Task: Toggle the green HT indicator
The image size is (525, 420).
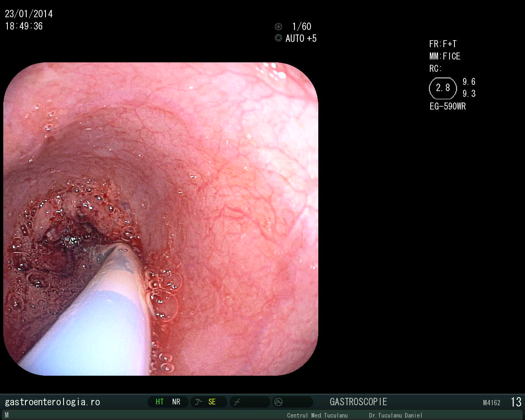Action: [160, 402]
